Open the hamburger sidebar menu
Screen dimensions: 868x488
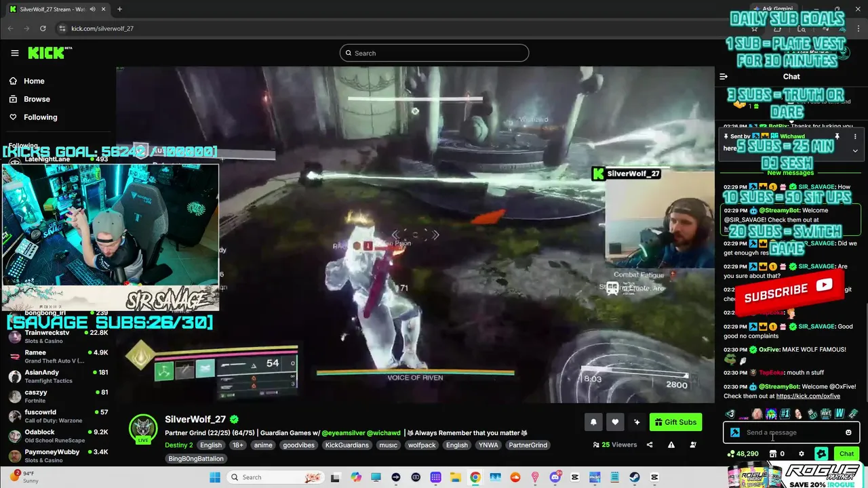pyautogui.click(x=15, y=53)
